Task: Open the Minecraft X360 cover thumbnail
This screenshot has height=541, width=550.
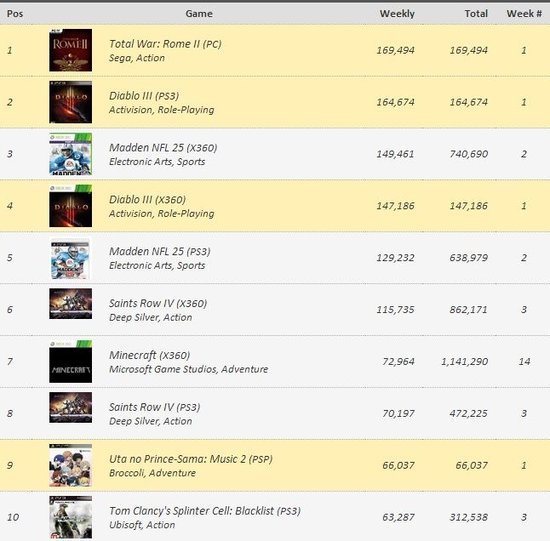Action: pyautogui.click(x=71, y=362)
